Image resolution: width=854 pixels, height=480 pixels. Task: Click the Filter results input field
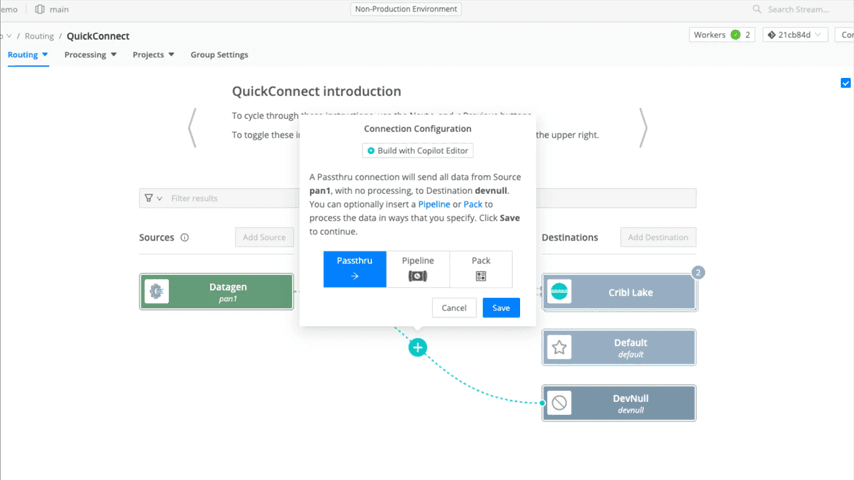pos(230,198)
